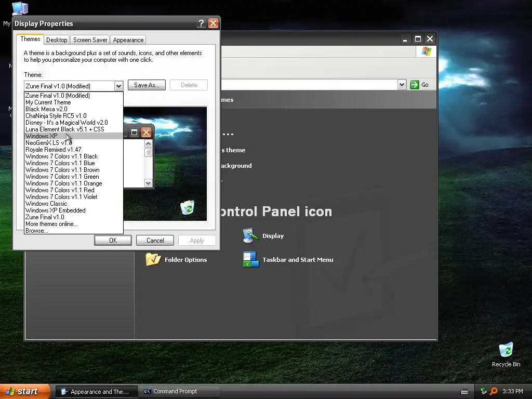Screen dimensions: 532x399
Task: Click the 3:33 PM clock
Action: click(513, 391)
